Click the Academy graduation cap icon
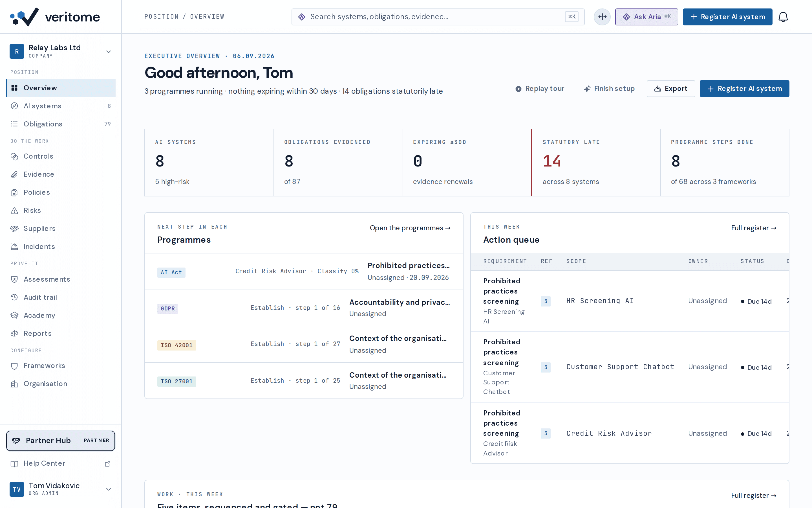Screen dimensions: 812x508 pos(14,316)
